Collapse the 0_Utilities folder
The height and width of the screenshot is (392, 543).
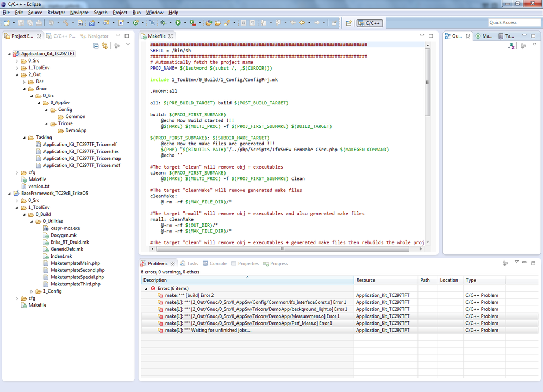[x=32, y=222]
